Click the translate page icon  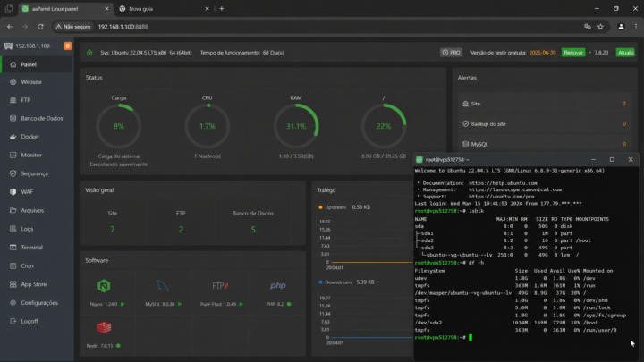coord(588,27)
